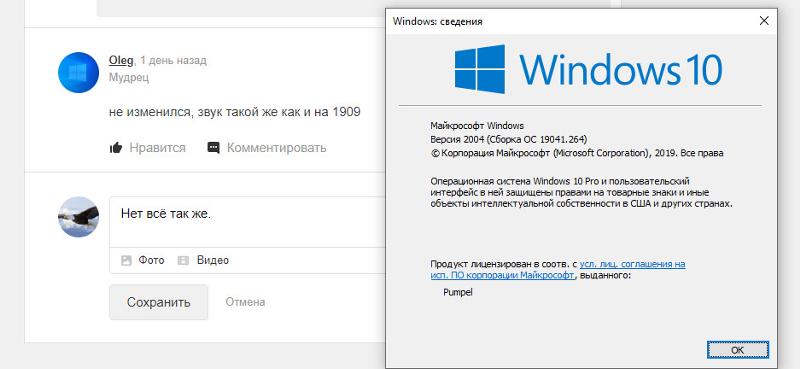Image resolution: width=800 pixels, height=369 pixels.
Task: Close the Windows: сведения dialog with X
Action: click(764, 21)
